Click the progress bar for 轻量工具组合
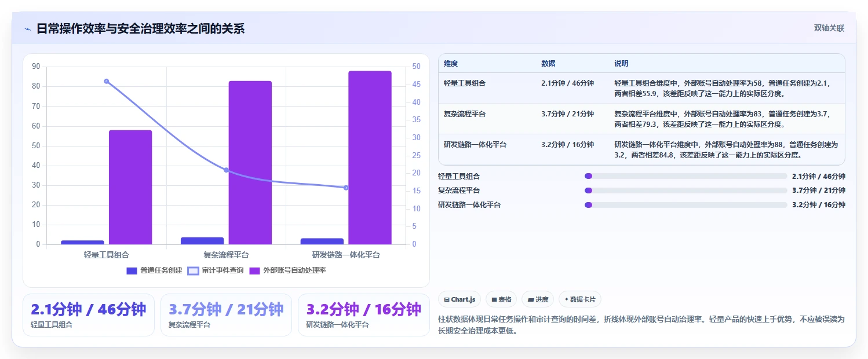The width and height of the screenshot is (868, 359). coord(685,176)
